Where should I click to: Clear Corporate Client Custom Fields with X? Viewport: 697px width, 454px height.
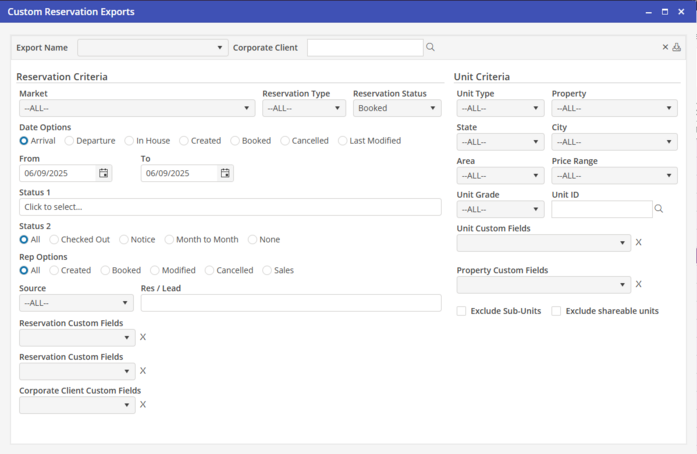click(143, 405)
